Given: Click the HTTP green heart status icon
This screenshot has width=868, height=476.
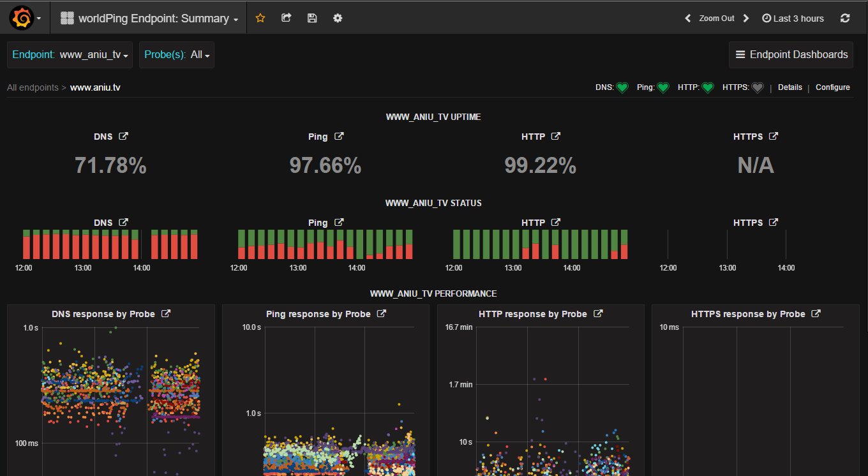Looking at the screenshot, I should (707, 87).
